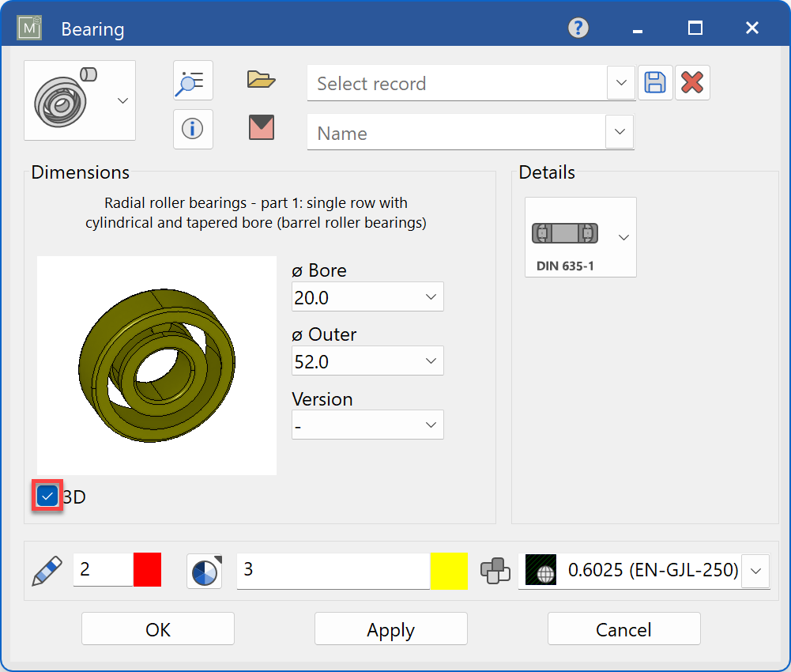This screenshot has height=672, width=791.
Task: Confirm the bearing with OK
Action: click(157, 629)
